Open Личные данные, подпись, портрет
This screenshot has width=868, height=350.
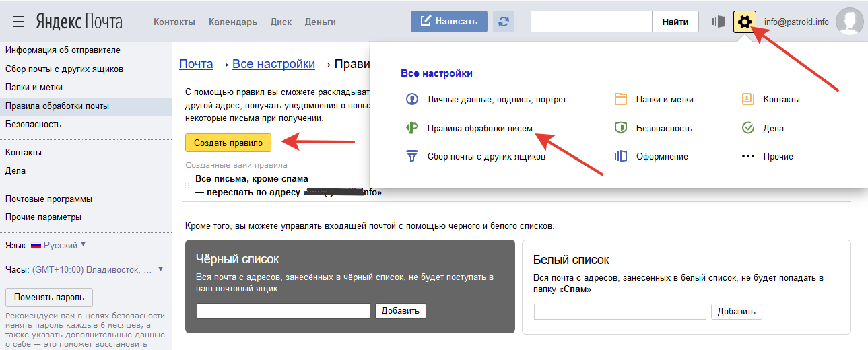(497, 99)
